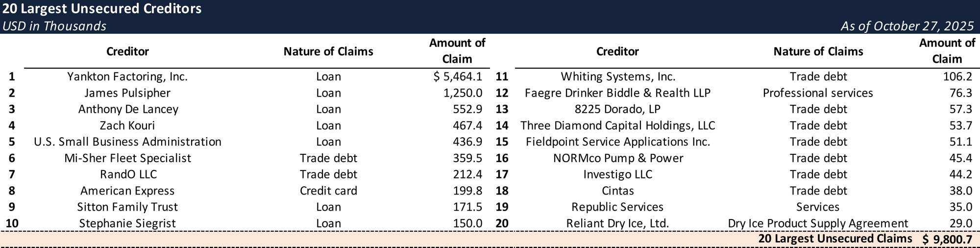Image resolution: width=980 pixels, height=248 pixels.
Task: Click the 'Loan' cell for Yankton Factoring
Action: (328, 77)
